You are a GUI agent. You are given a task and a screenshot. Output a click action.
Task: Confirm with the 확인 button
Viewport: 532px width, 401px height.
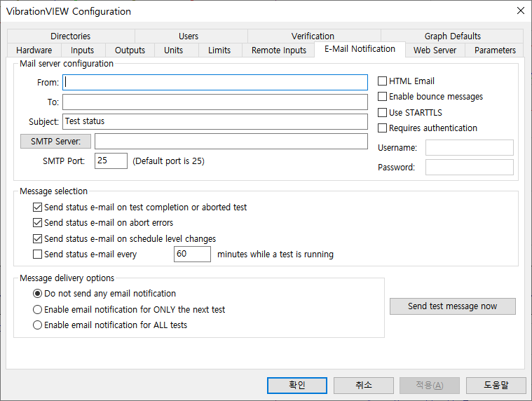click(x=297, y=386)
